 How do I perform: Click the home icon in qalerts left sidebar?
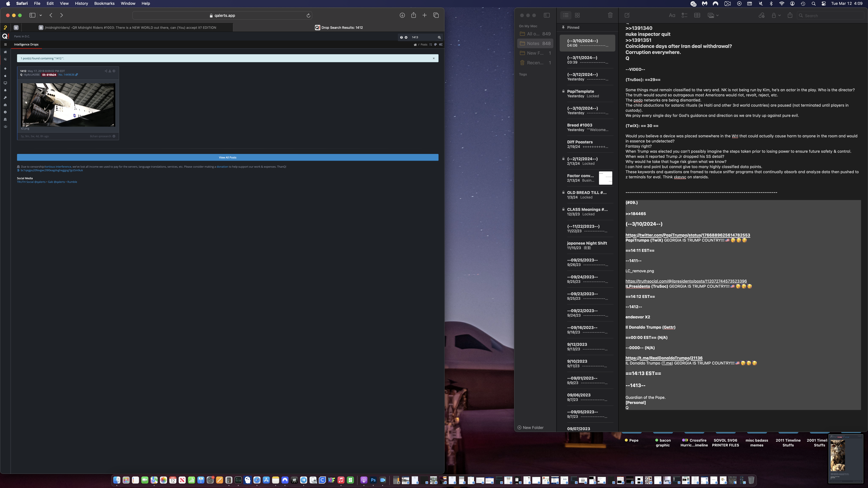point(5,52)
